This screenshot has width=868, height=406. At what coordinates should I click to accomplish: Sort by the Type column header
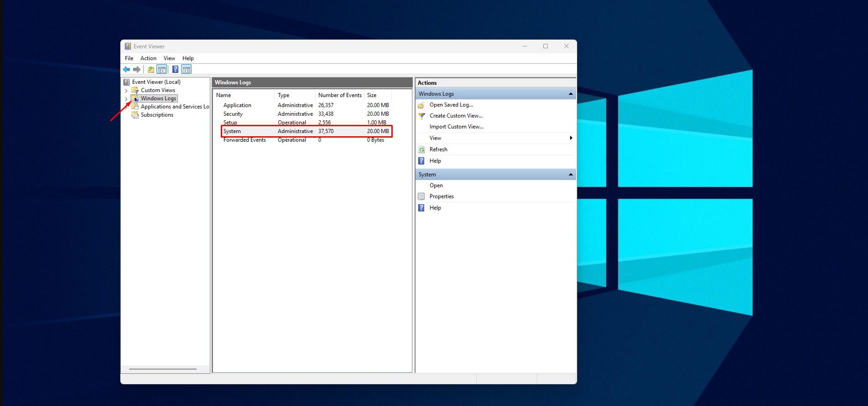[295, 95]
